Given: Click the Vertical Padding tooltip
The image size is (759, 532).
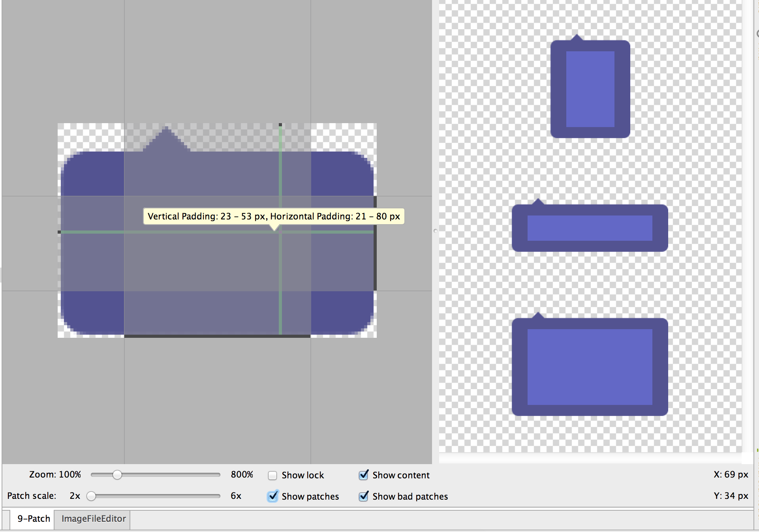Looking at the screenshot, I should click(x=273, y=216).
